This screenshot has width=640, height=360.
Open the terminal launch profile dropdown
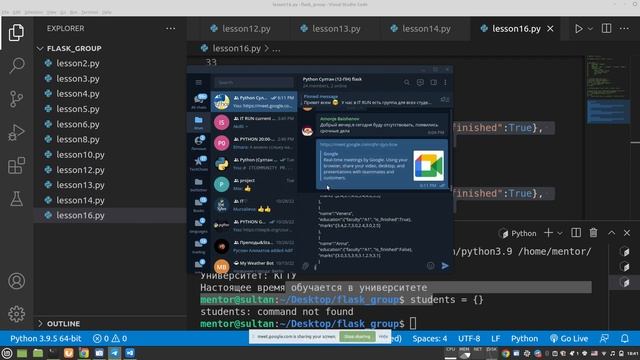click(560, 233)
